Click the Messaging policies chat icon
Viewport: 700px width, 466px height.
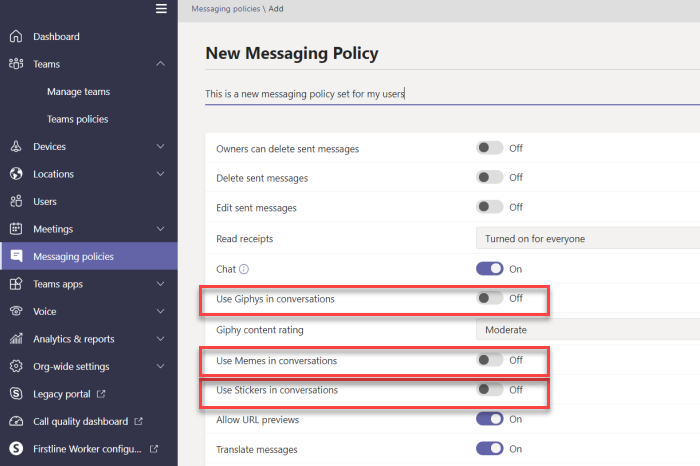16,256
